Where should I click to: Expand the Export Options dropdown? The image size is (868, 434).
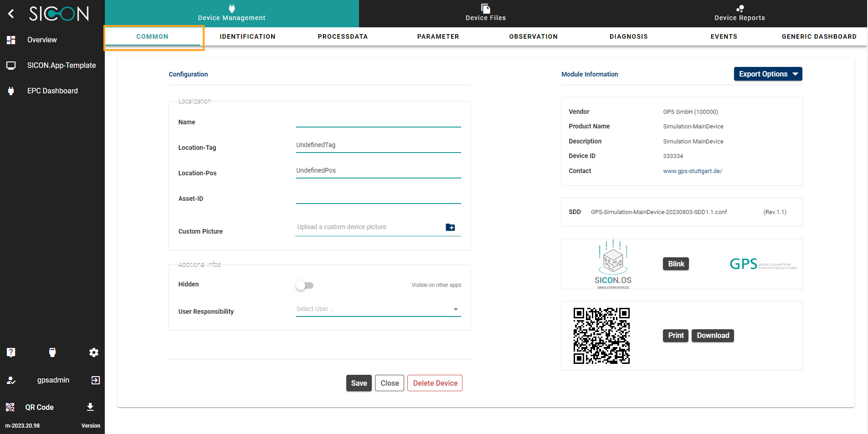click(x=768, y=74)
